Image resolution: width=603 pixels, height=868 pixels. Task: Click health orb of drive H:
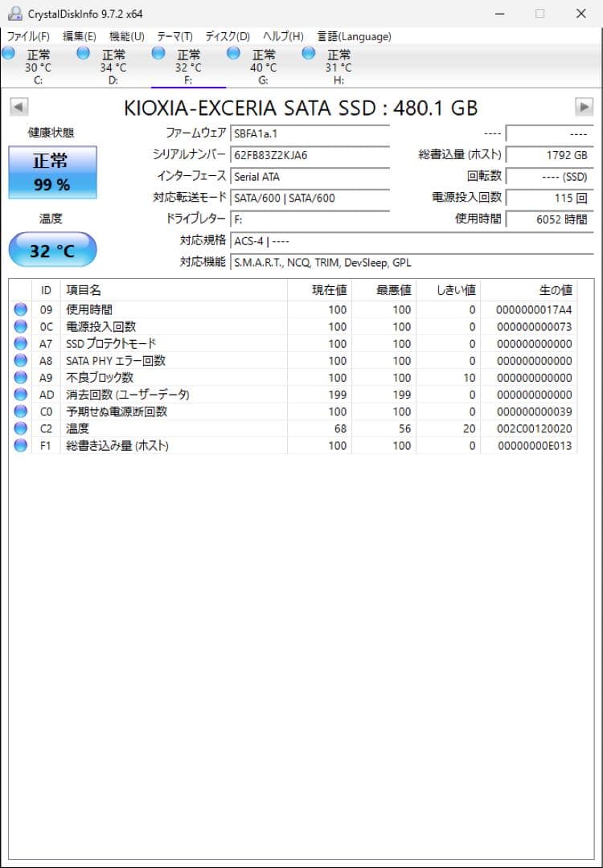tap(309, 53)
